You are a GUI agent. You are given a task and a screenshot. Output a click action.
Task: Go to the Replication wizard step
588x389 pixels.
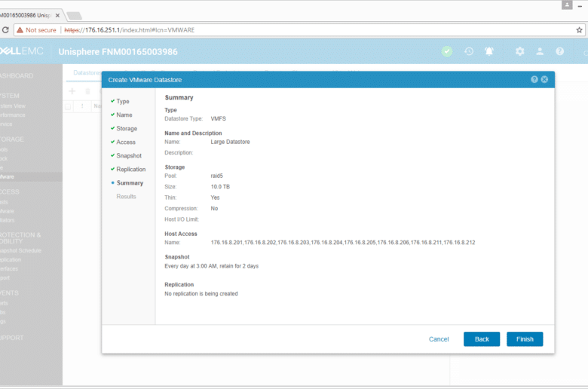[x=131, y=169]
